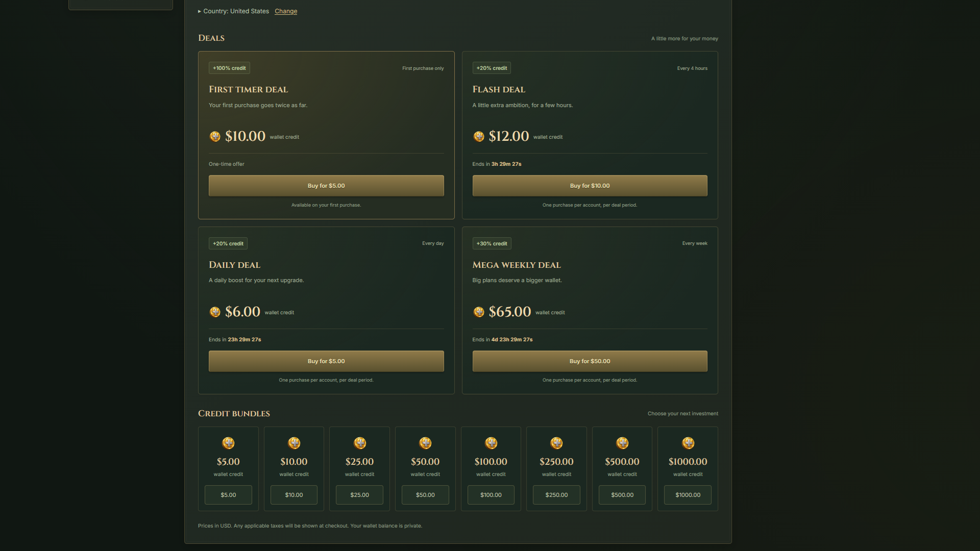The width and height of the screenshot is (980, 551).
Task: Click the coin icon beside $12.00 Flash Deal
Action: tap(479, 136)
